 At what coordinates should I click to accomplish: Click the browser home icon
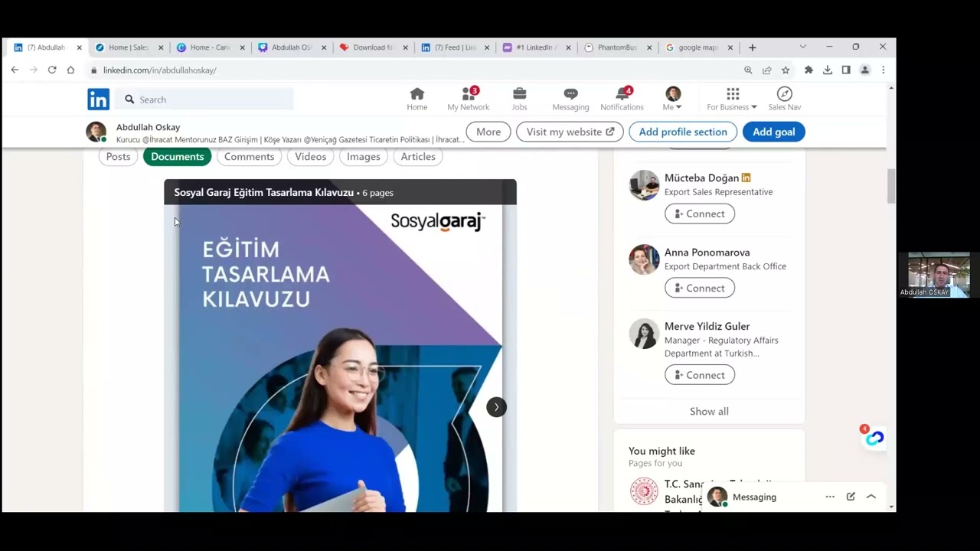click(x=70, y=70)
